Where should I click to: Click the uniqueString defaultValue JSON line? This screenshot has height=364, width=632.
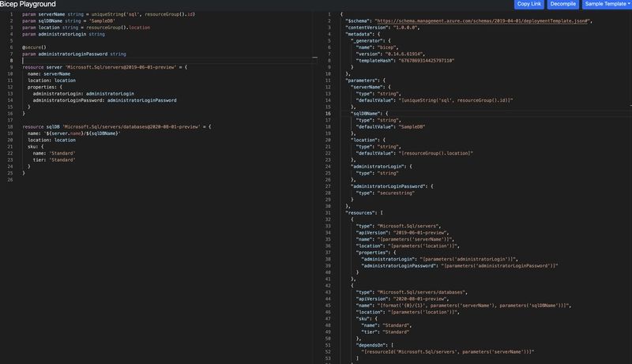[434, 100]
